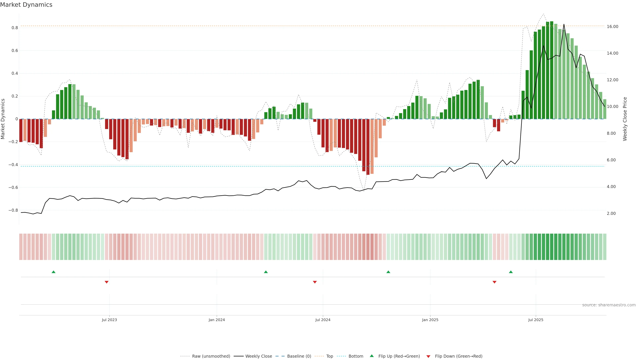Screen dimensions: 644x362
Task: Click the last green flip-up marker before Jul 2025
Action: tap(511, 272)
